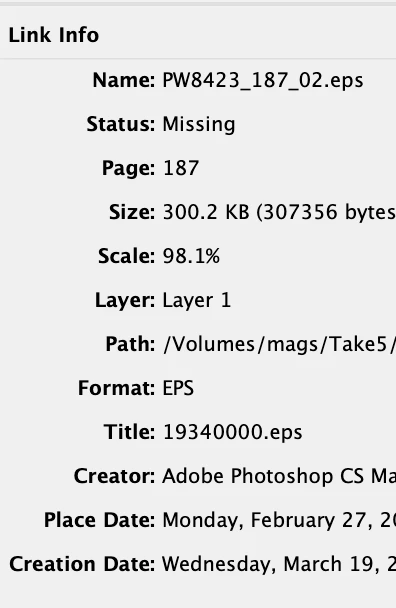Select the title 19340000.eps
The height and width of the screenshot is (608, 396).
click(232, 432)
